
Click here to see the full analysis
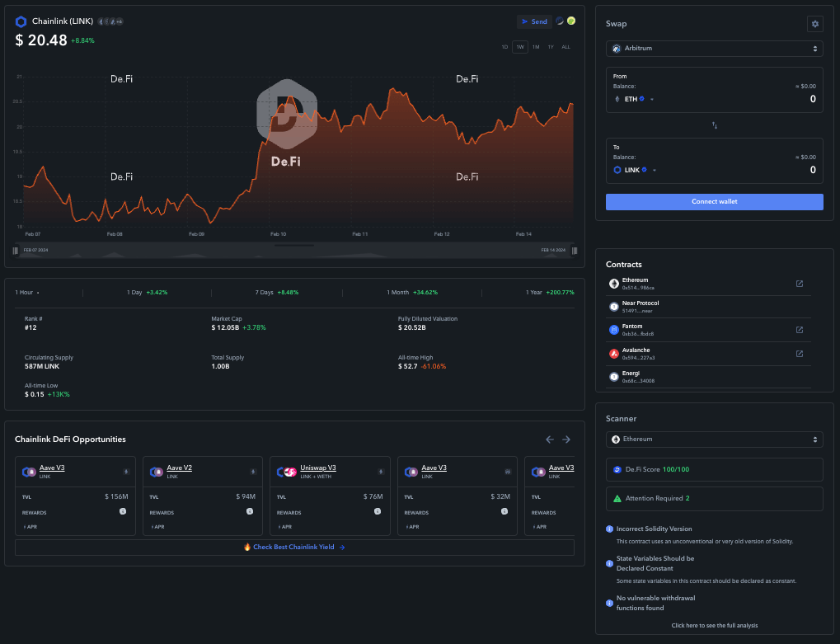(714, 625)
